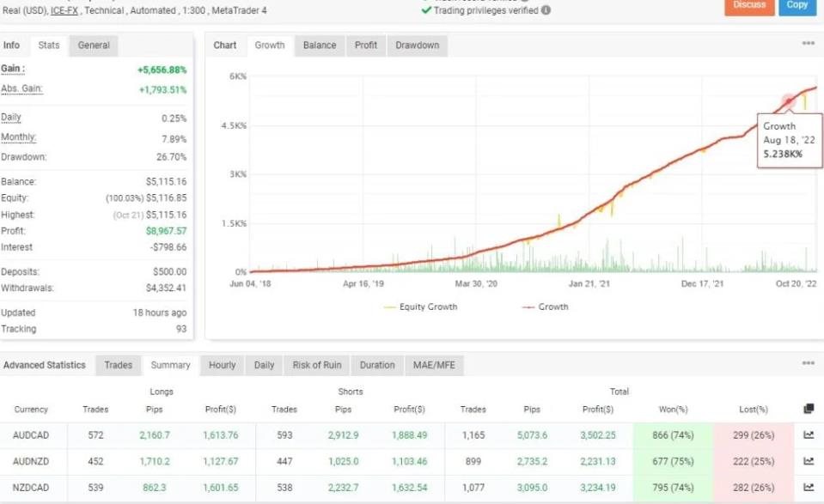Switch to the Drawdown chart tab
Viewport: 824px width, 504px height.
point(417,46)
